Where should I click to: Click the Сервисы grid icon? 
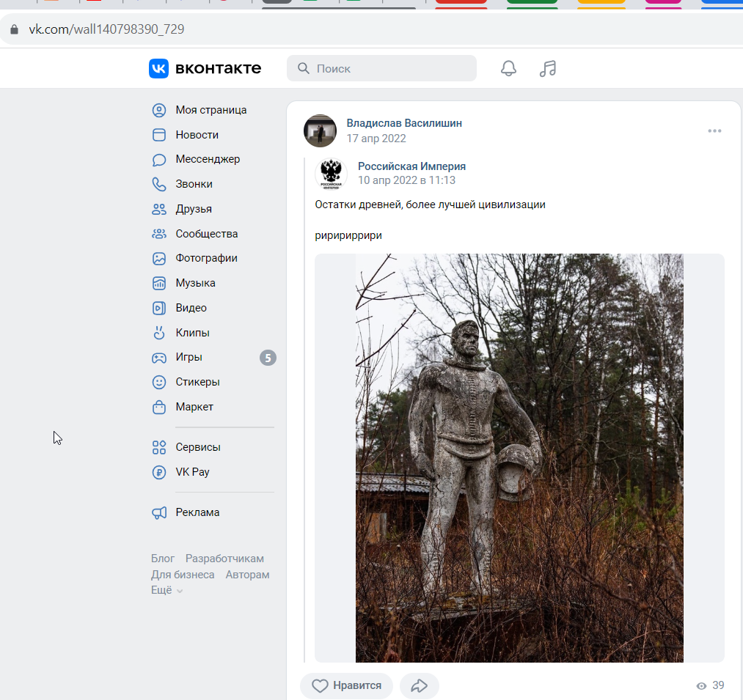click(x=159, y=448)
